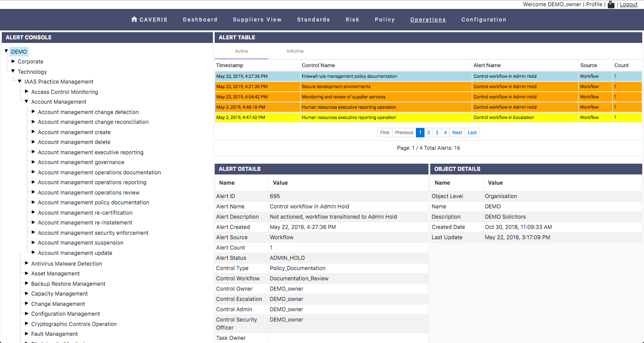Screen dimensions: 644x343
Task: Go to alert page 2
Action: tap(428, 132)
